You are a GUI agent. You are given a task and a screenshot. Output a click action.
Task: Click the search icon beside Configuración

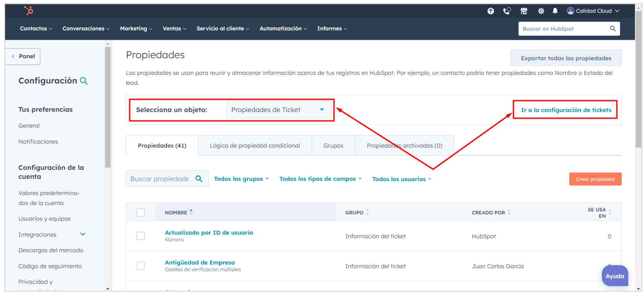click(84, 81)
